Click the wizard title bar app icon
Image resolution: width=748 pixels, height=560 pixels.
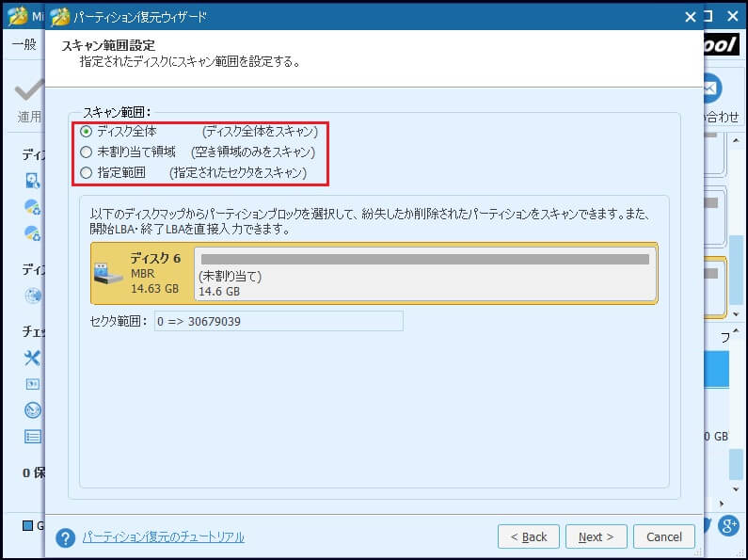pos(60,17)
